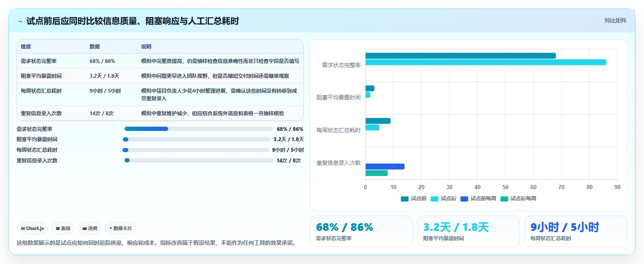
Task: Click the 试点前 bar for 需求状态完整率
Action: (x=460, y=56)
